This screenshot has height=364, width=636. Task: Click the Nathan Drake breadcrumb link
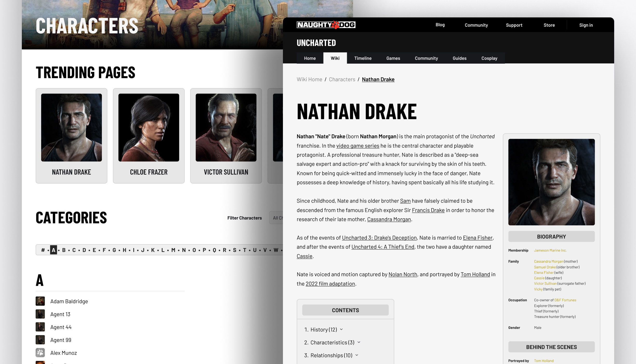378,80
